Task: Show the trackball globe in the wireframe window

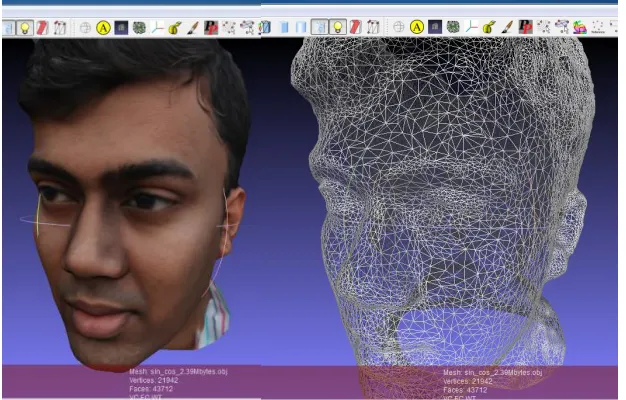Action: point(398,27)
